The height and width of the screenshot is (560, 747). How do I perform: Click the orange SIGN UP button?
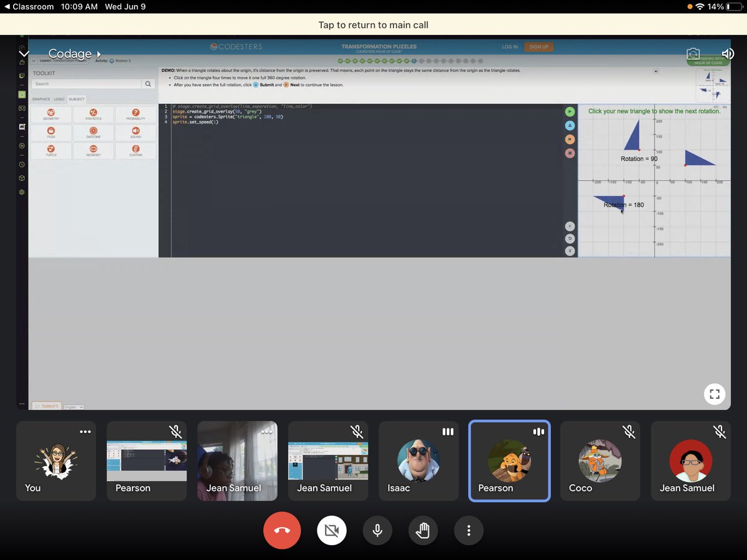538,47
